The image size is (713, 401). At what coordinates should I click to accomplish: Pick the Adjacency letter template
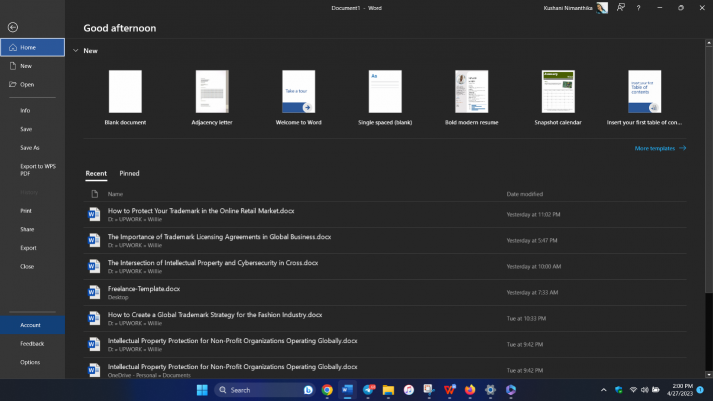pyautogui.click(x=212, y=97)
